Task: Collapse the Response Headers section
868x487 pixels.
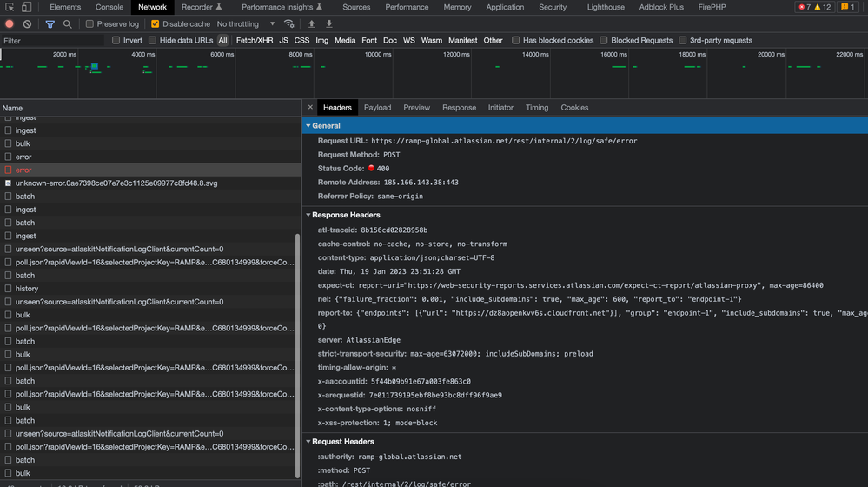Action: [x=308, y=215]
